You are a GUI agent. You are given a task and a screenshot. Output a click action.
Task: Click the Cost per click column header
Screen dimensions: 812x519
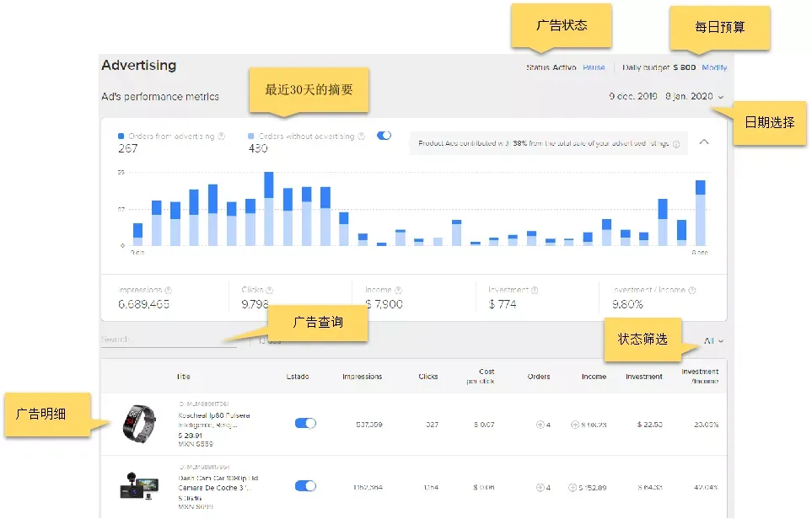(480, 376)
